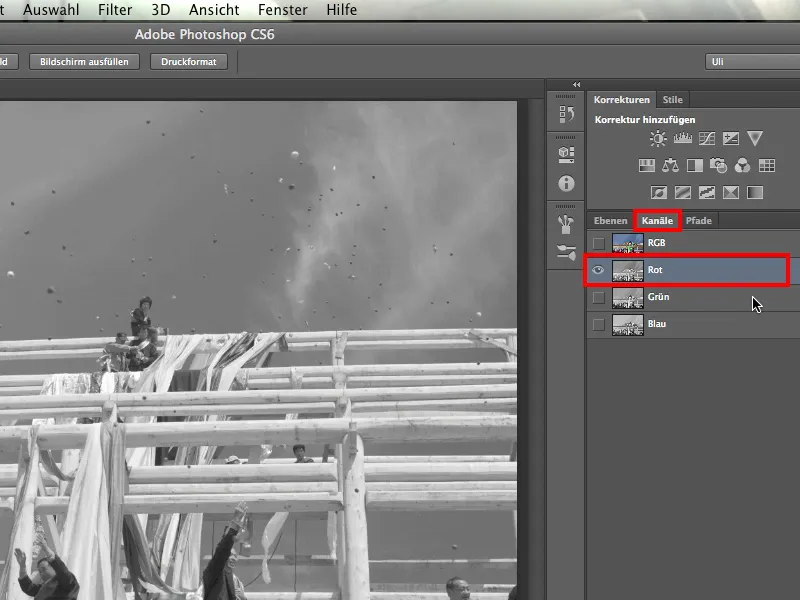800x600 pixels.
Task: Add a Channel Mixer adjustment (three circles)
Action: pyautogui.click(x=742, y=165)
